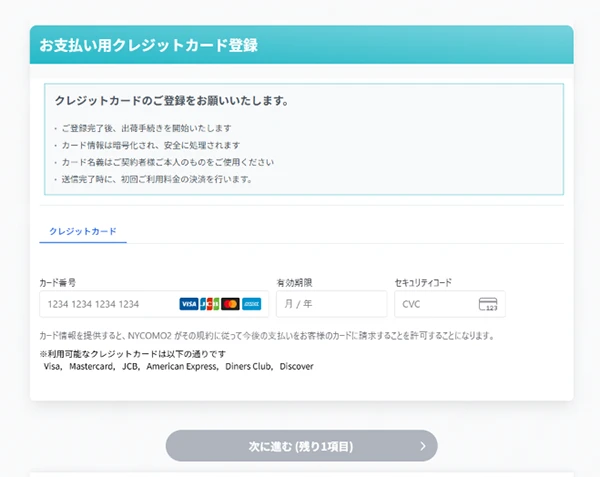
Task: Click the カード番号 field label
Action: [58, 283]
